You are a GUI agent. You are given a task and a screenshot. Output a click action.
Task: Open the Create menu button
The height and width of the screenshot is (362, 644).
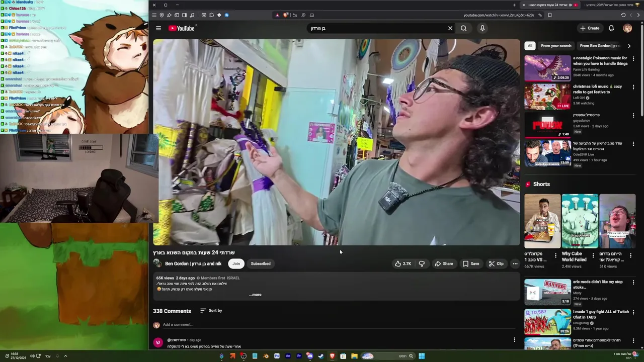click(589, 28)
